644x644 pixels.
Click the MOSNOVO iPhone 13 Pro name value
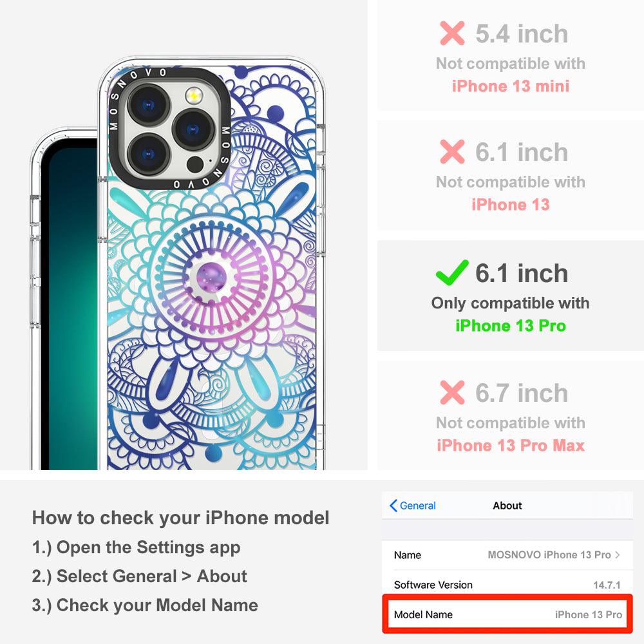coord(549,555)
